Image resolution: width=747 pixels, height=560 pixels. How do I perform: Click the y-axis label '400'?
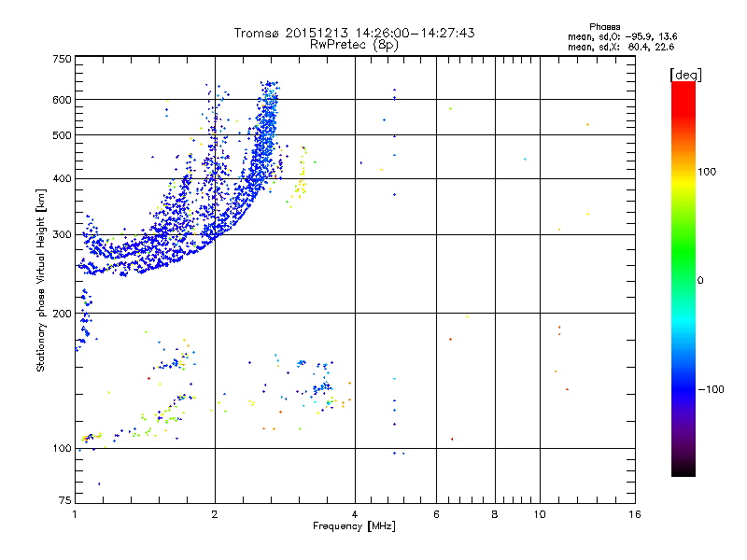click(62, 179)
